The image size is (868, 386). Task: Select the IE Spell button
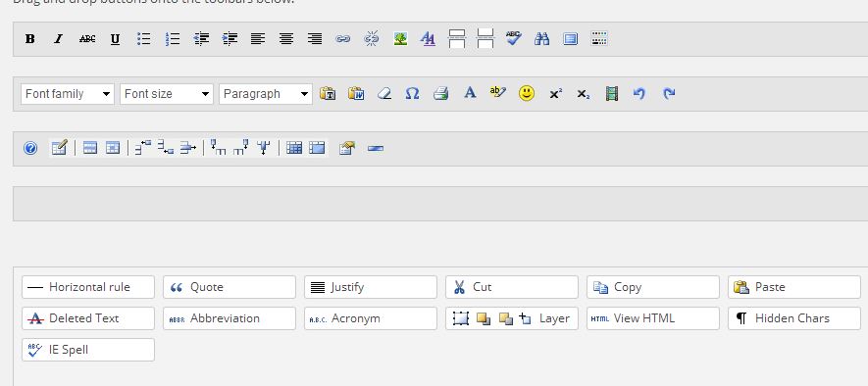[88, 350]
